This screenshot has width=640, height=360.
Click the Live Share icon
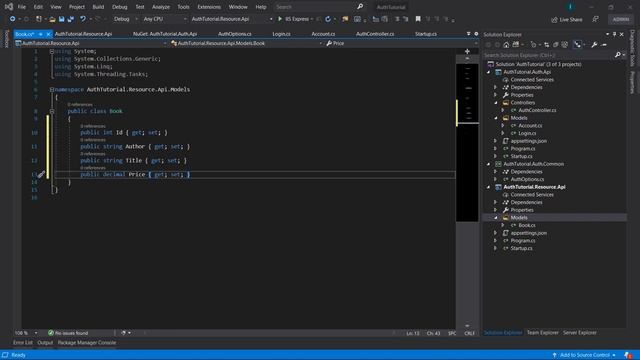(x=554, y=20)
